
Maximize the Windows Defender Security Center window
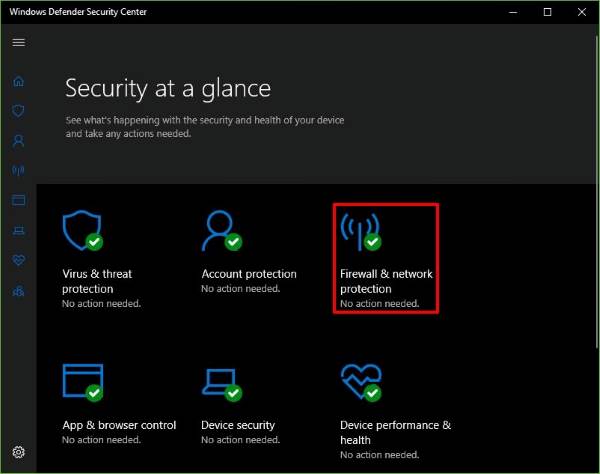[547, 12]
